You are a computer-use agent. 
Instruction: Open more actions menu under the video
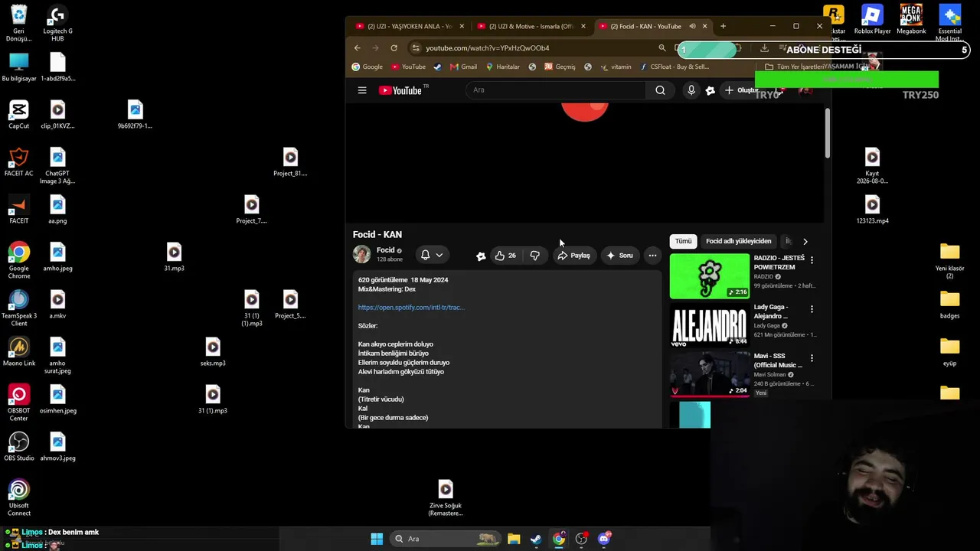[652, 256]
